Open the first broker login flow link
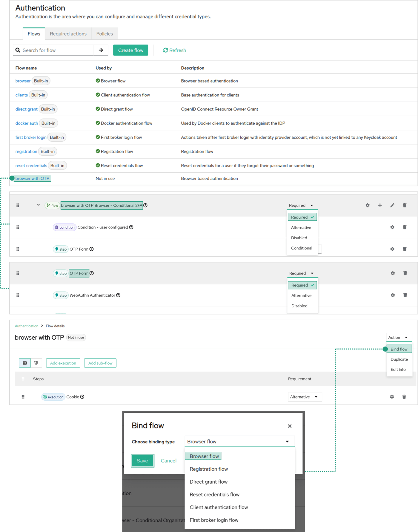 pos(31,137)
